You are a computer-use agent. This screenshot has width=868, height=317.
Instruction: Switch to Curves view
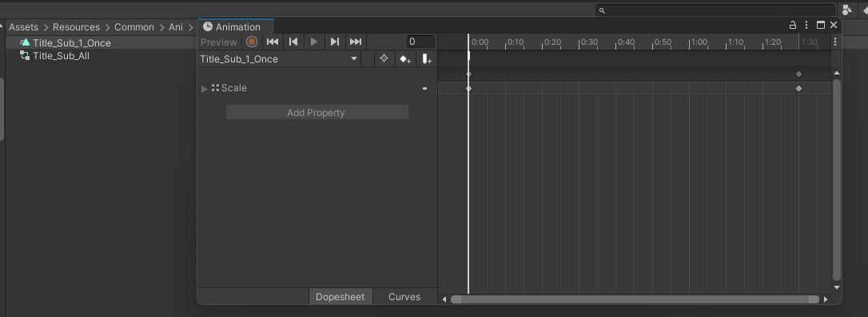[x=404, y=296]
